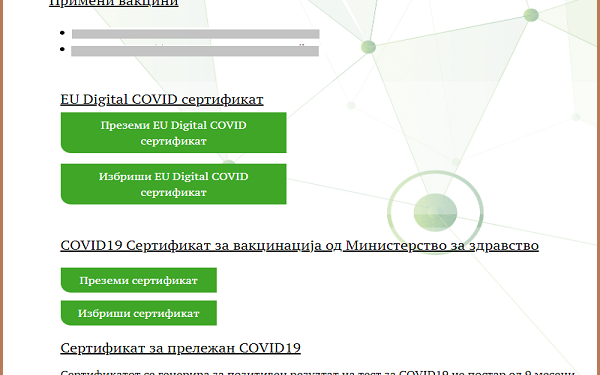Select the Избриши сертификат button
Image resolution: width=600 pixels, height=375 pixels.
(x=139, y=313)
